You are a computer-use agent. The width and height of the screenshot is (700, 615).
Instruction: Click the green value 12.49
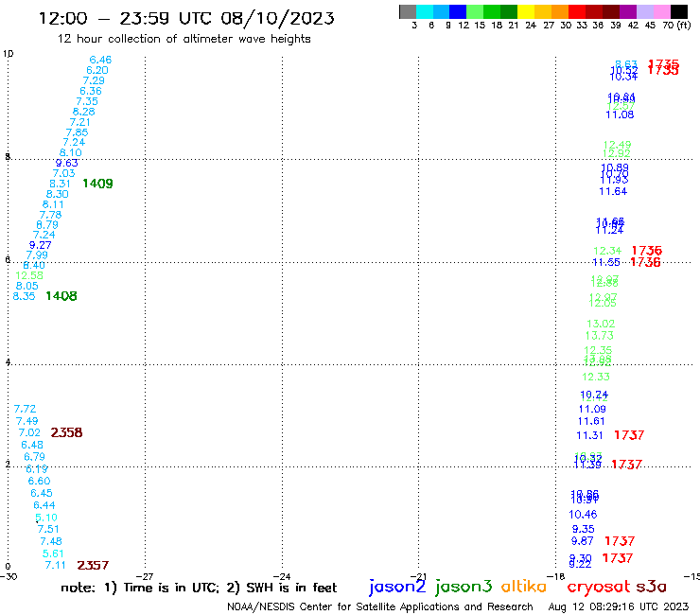pos(617,145)
